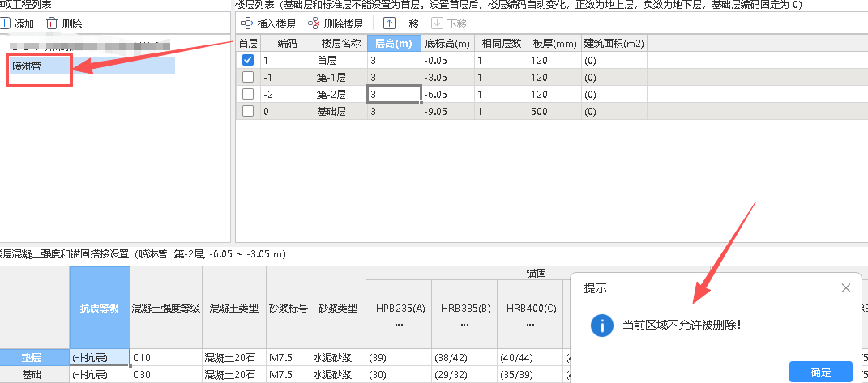Click the 混凝土类型 column header
The width and height of the screenshot is (868, 383).
234,308
